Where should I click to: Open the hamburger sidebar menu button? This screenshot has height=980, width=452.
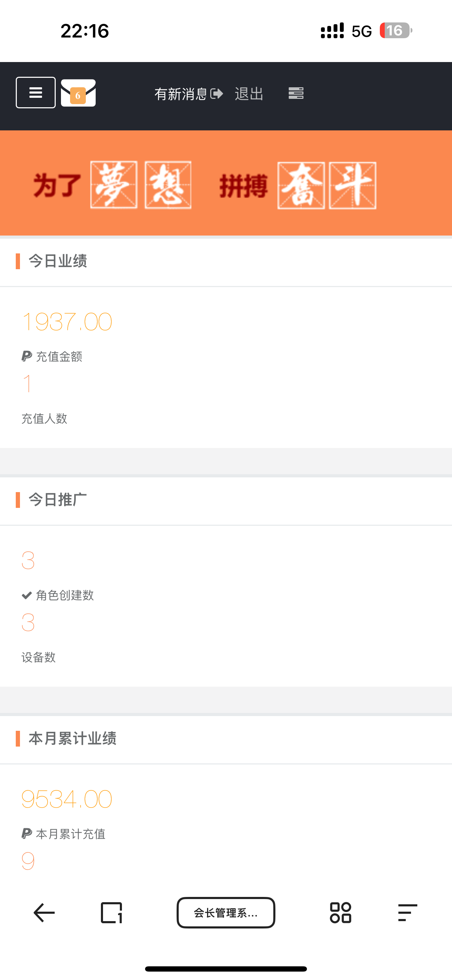[x=36, y=93]
